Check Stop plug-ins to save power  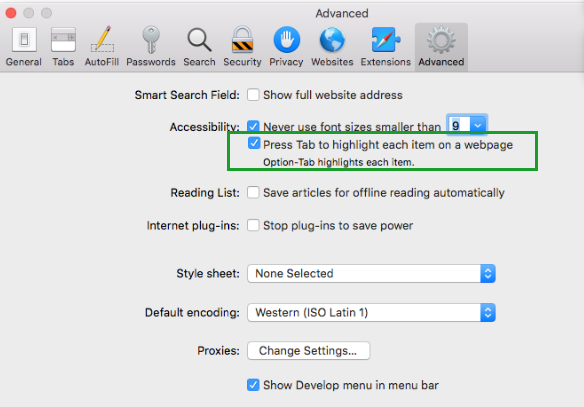[x=253, y=225]
